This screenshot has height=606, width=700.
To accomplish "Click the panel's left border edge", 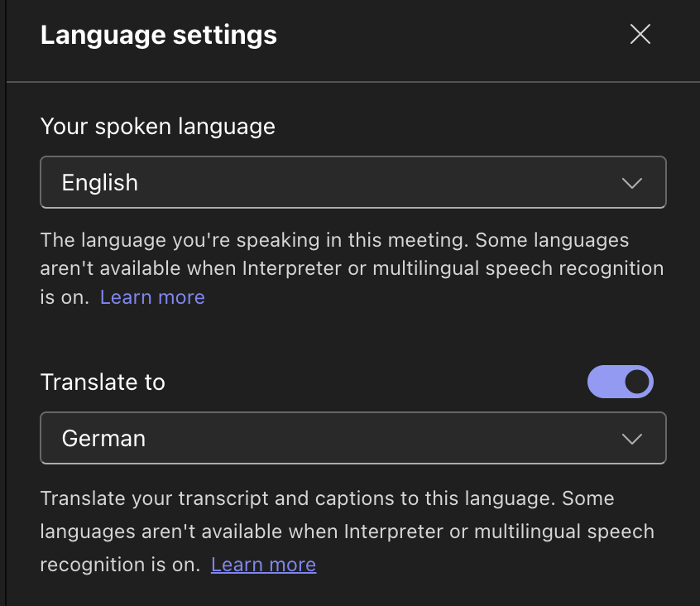I will 6,331.
